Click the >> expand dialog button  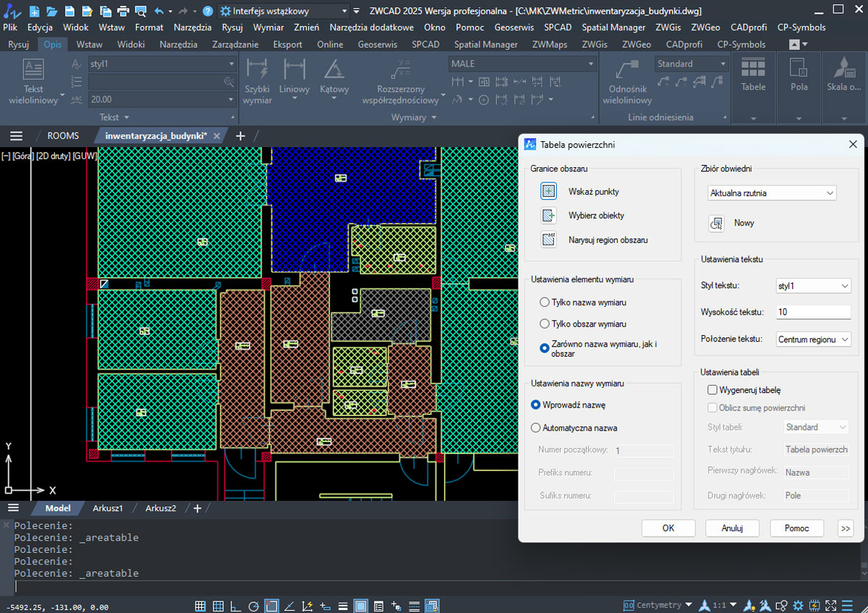[846, 528]
